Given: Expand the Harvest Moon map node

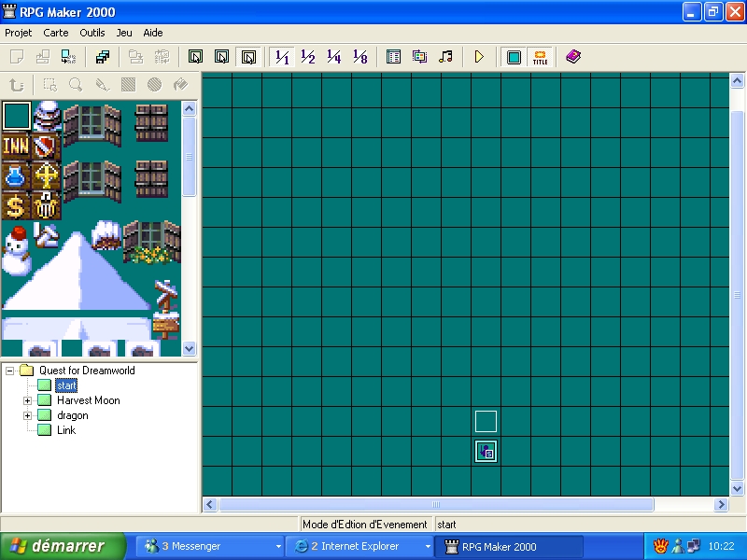Looking at the screenshot, I should (28, 400).
